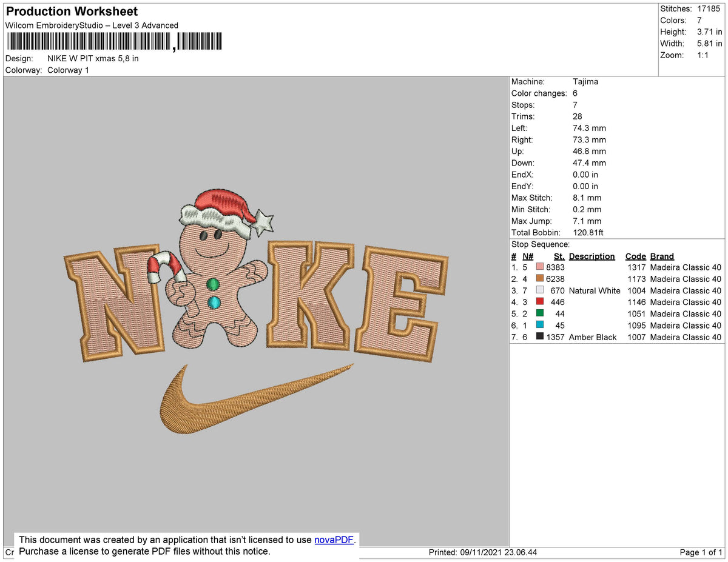728x562 pixels.
Task: Select thread code 1007 in the stop sequence
Action: 635,338
